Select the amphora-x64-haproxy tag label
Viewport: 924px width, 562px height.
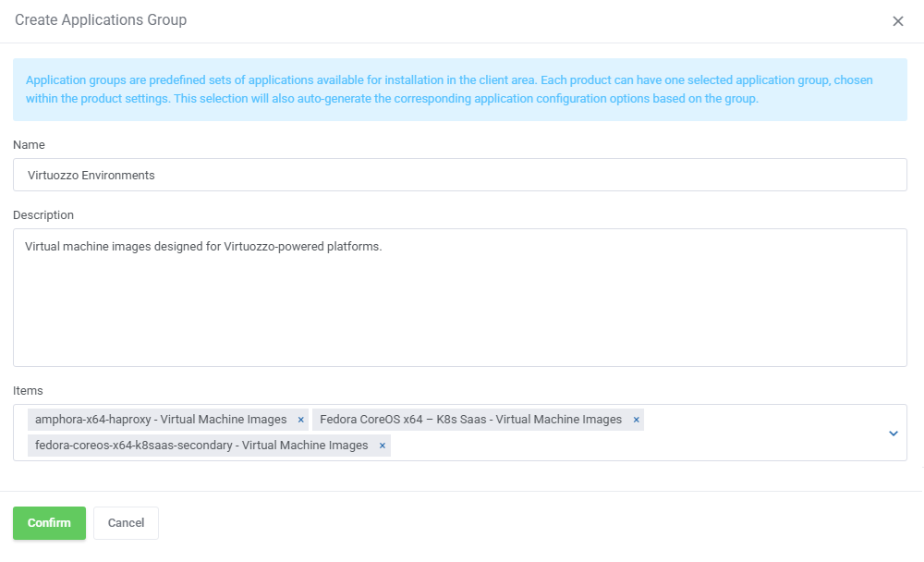coord(161,420)
